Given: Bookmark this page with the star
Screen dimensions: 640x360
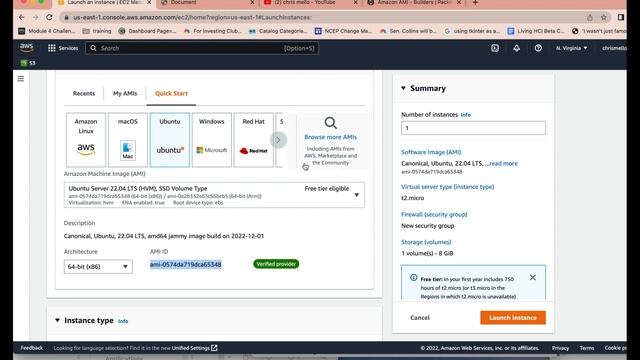Looking at the screenshot, I should coord(604,17).
